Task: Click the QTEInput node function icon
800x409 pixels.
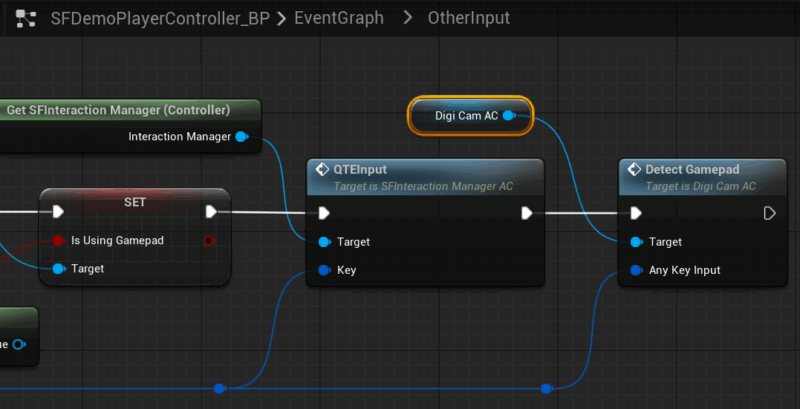Action: 323,169
